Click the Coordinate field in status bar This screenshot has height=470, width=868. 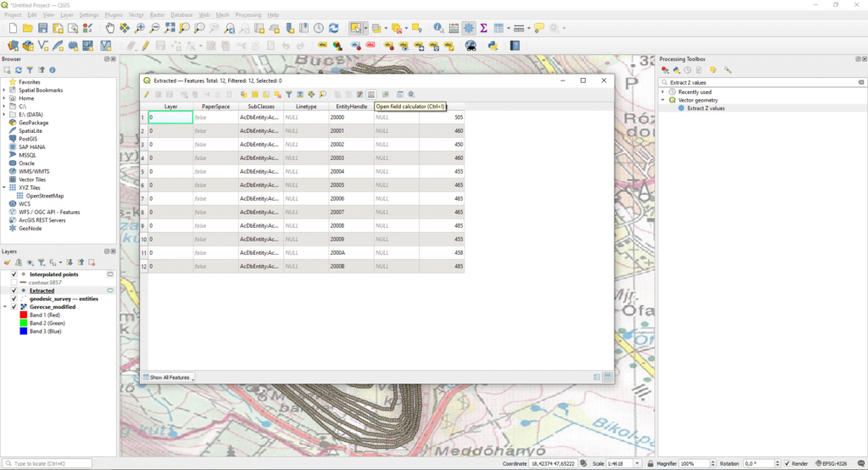coord(554,463)
